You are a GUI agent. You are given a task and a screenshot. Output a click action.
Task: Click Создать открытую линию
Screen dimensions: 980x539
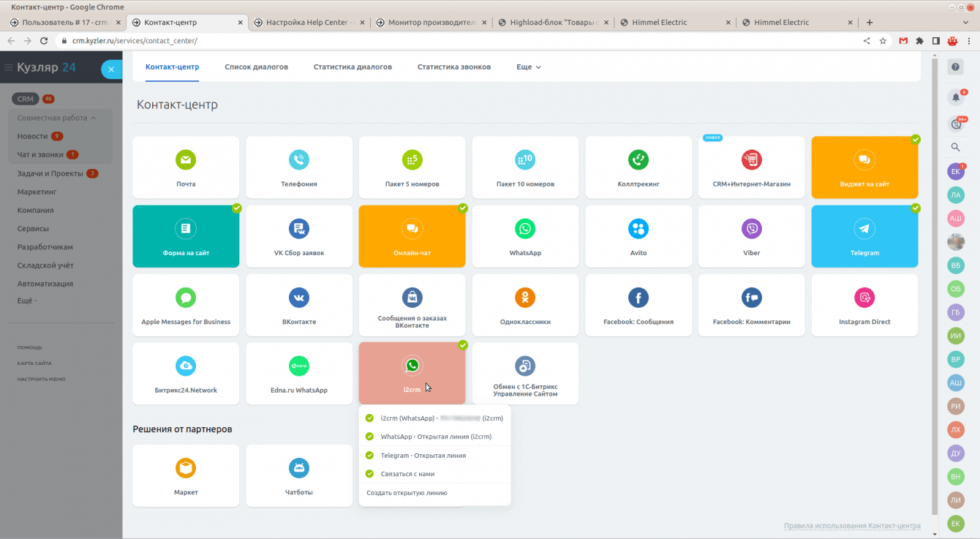407,493
